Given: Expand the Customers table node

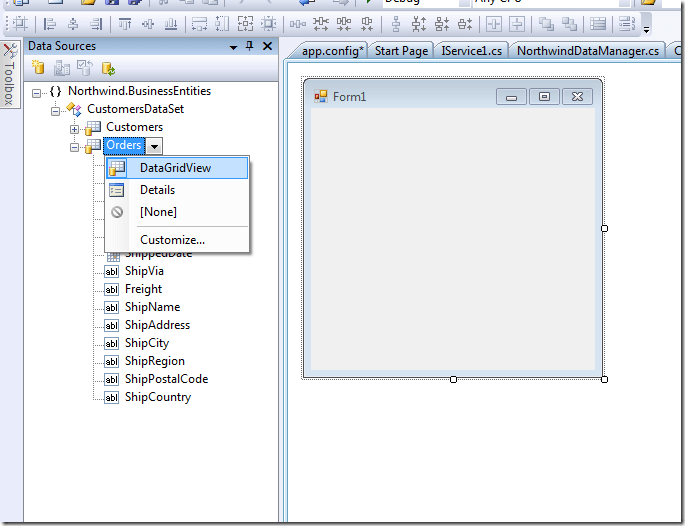Looking at the screenshot, I should pos(74,128).
